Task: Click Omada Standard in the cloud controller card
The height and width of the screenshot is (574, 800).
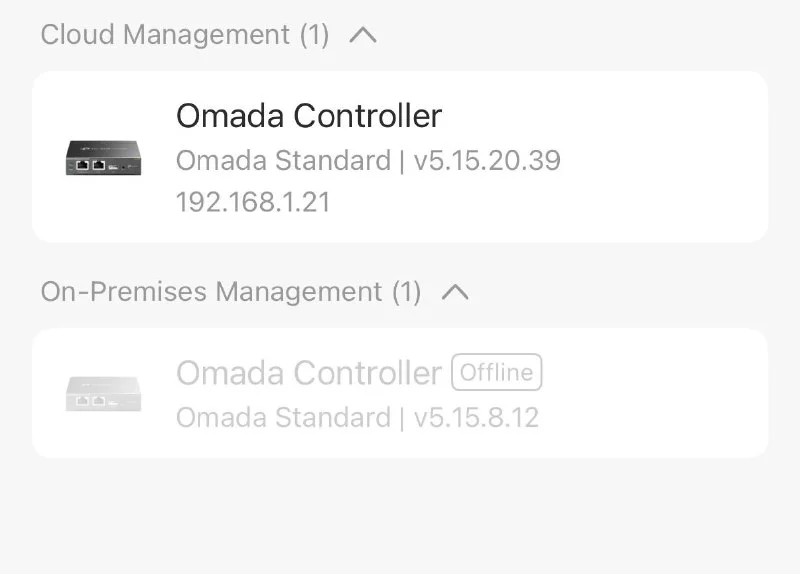Action: tap(283, 160)
